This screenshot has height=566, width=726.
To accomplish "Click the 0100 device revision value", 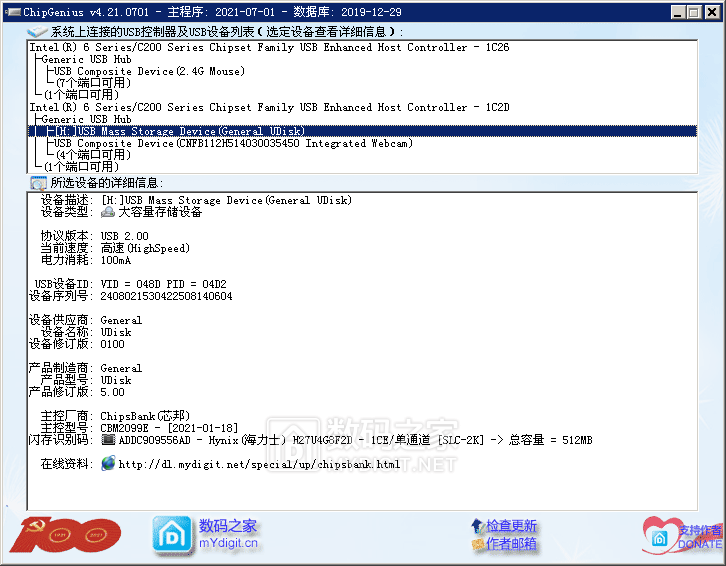I will point(113,344).
